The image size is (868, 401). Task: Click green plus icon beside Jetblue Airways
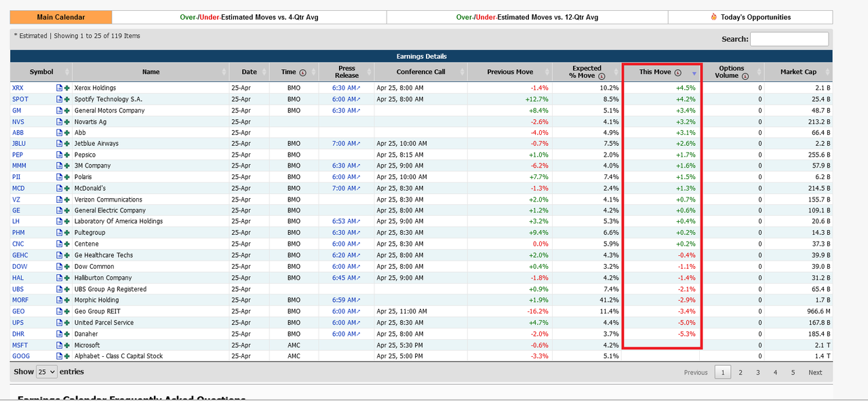pos(67,144)
